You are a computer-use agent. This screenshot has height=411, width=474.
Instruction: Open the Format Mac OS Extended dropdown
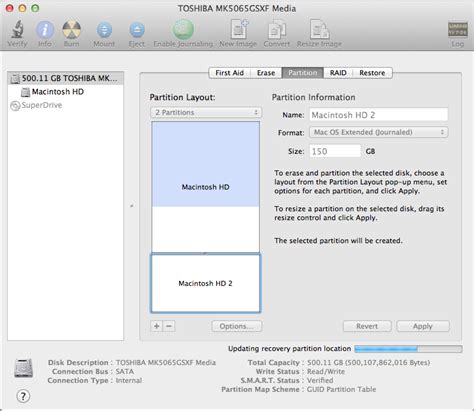click(x=378, y=132)
